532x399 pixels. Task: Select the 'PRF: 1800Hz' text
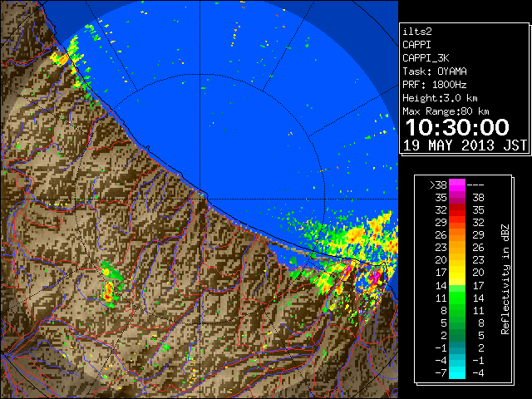pyautogui.click(x=434, y=85)
